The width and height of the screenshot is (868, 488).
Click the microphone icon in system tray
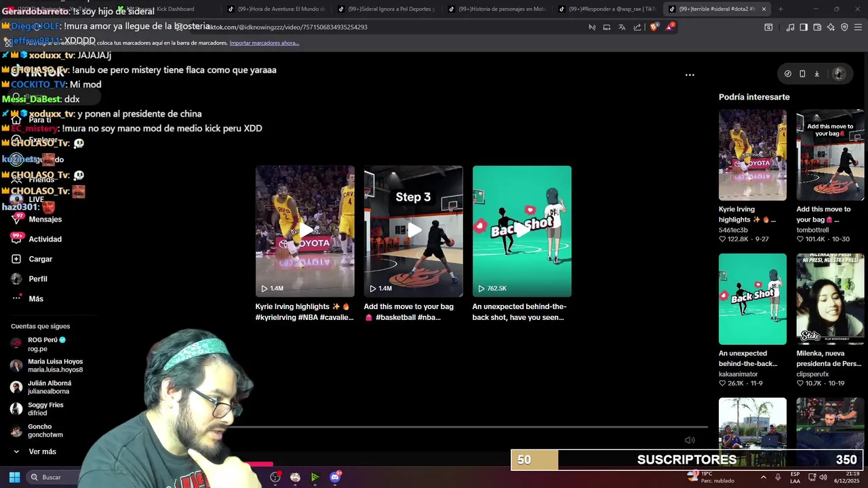coord(778,477)
